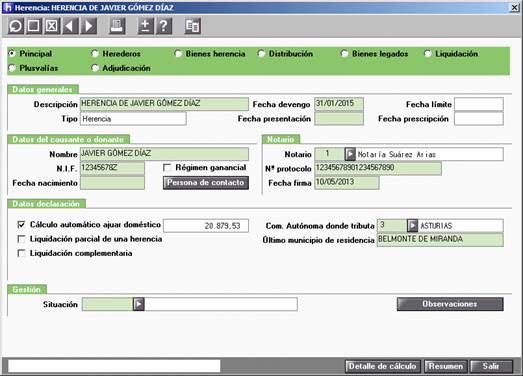Click the Tipo field showing Herencia
The height and width of the screenshot is (376, 523).
pos(133,119)
